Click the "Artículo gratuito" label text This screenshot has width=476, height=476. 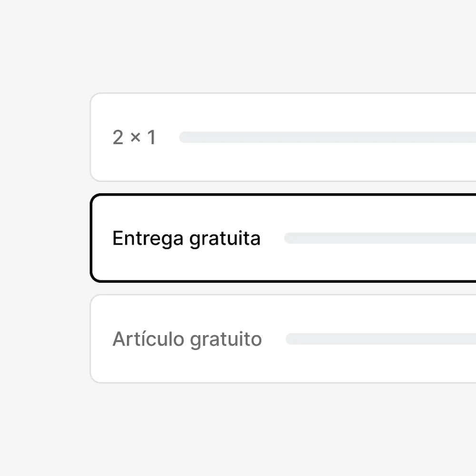click(x=187, y=339)
